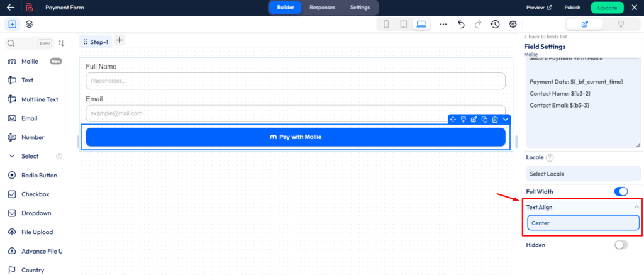Duplicate the selected Mollie field

pyautogui.click(x=485, y=119)
